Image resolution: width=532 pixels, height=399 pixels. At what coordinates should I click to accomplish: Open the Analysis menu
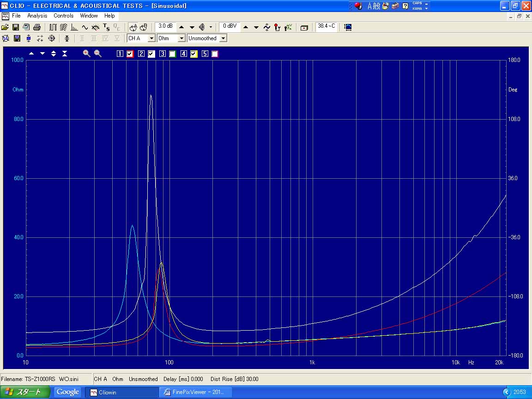37,16
